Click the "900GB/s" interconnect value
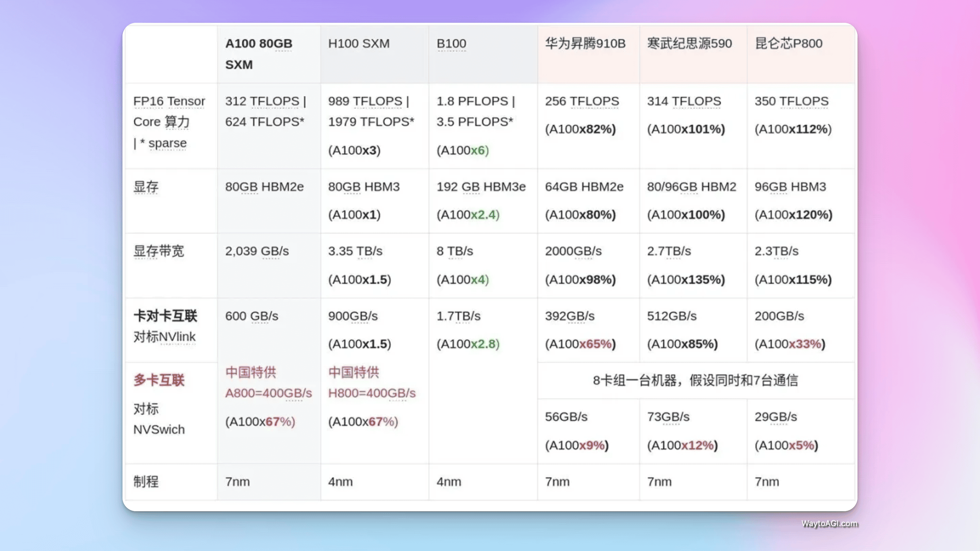980x551 pixels. click(353, 316)
